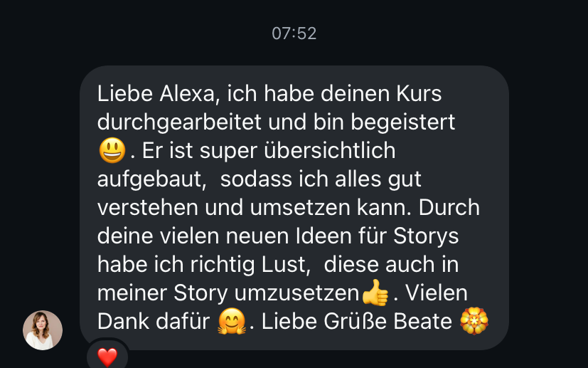Click the word "begeistert"
This screenshot has width=588, height=368.
[x=402, y=122]
